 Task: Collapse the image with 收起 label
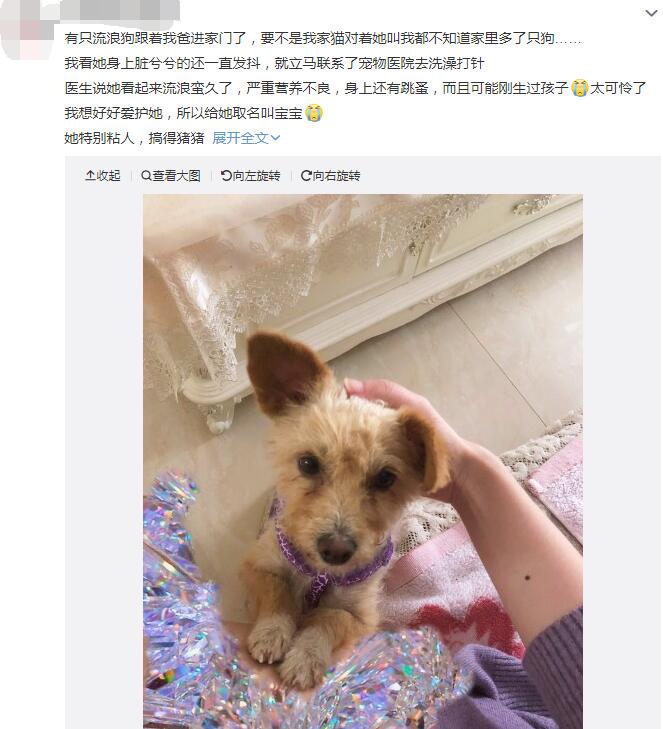coord(108,176)
